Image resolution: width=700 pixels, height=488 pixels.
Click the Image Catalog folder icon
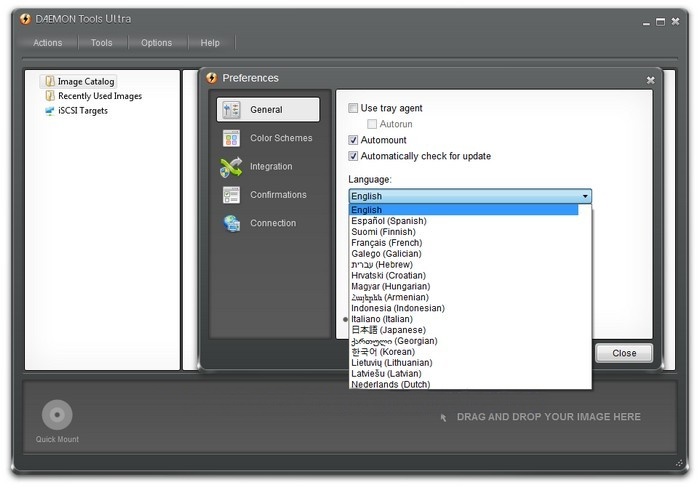click(50, 81)
